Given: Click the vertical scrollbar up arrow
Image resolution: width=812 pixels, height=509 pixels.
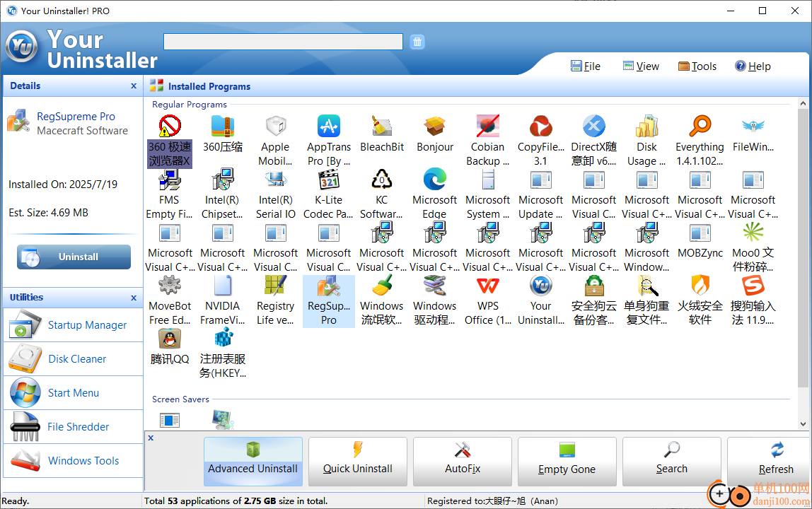Looking at the screenshot, I should (804, 103).
